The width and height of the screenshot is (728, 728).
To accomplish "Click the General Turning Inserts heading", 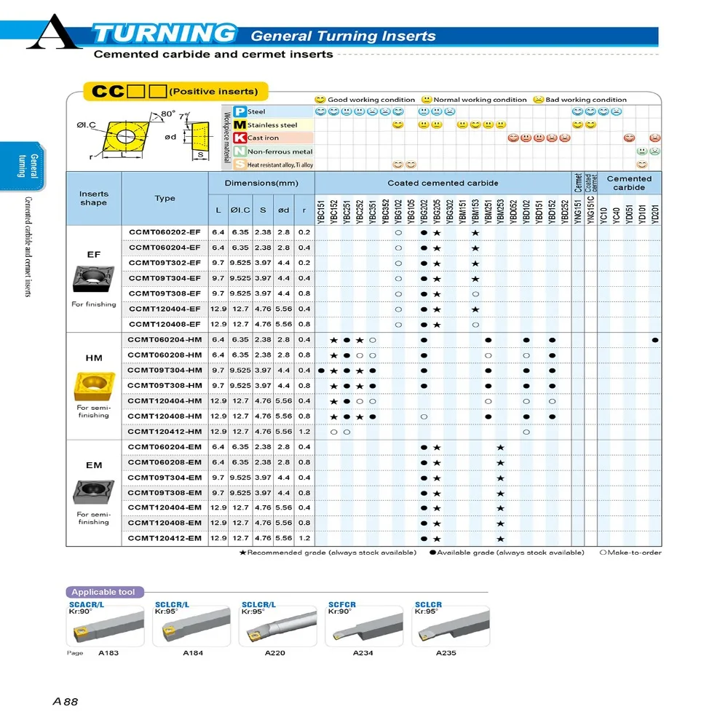I will click(x=343, y=36).
